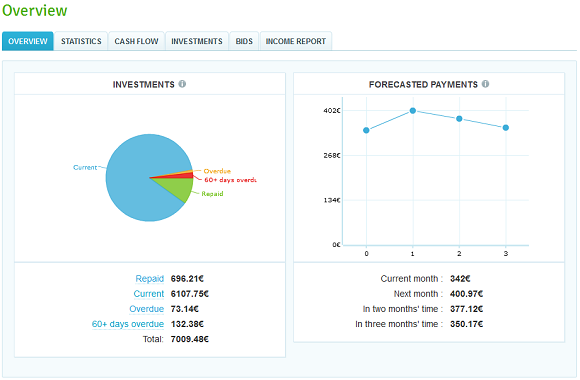Image resolution: width=580 pixels, height=380 pixels.
Task: Click the month 3 data point
Action: click(506, 128)
